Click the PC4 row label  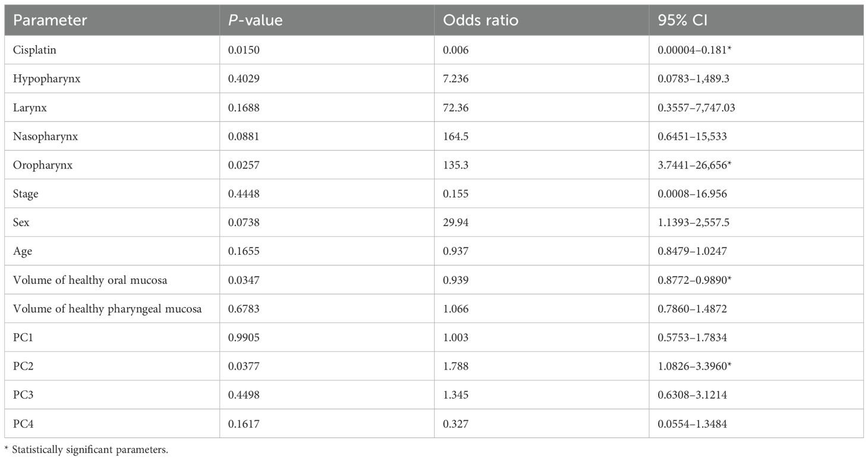pyautogui.click(x=23, y=424)
